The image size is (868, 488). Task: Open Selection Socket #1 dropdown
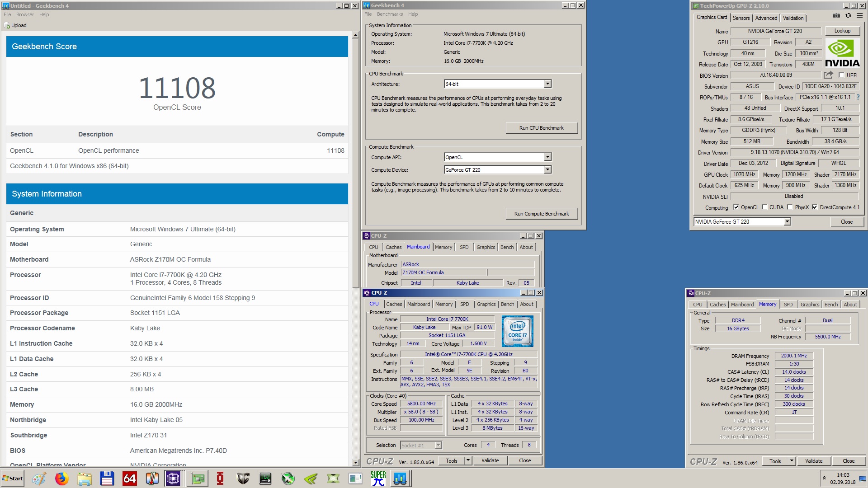[438, 446]
